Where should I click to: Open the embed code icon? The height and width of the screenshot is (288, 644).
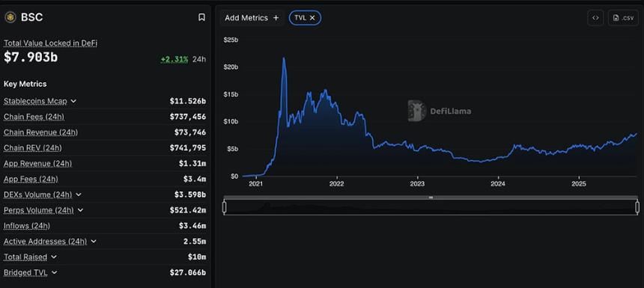(x=595, y=18)
